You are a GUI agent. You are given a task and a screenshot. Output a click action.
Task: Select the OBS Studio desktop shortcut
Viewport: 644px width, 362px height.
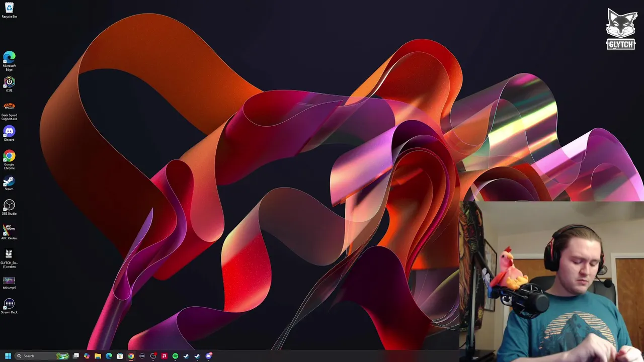9,207
